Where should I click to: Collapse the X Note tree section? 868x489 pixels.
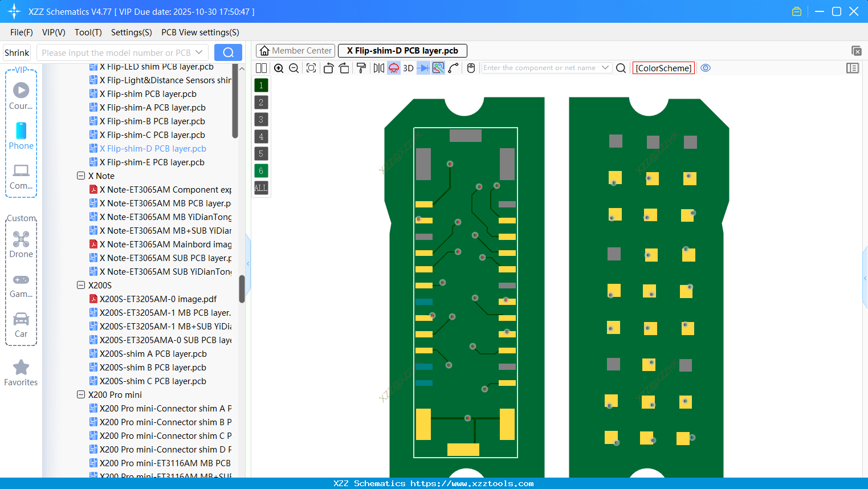point(80,176)
